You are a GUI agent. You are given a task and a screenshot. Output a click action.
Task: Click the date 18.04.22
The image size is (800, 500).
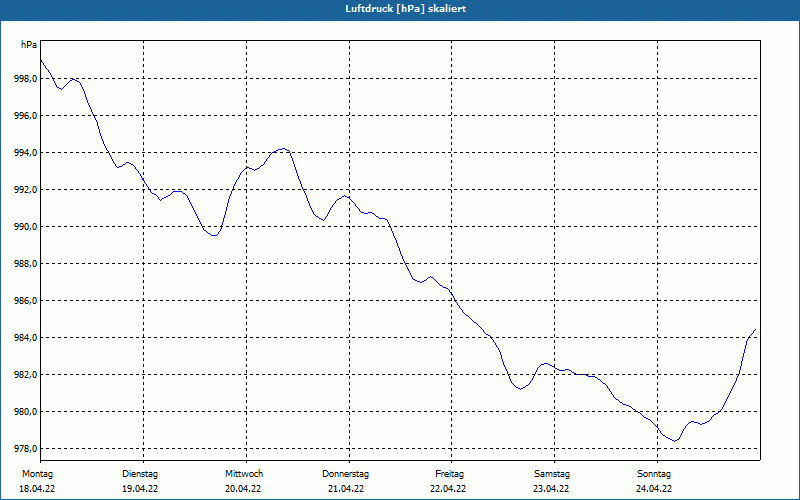37,489
